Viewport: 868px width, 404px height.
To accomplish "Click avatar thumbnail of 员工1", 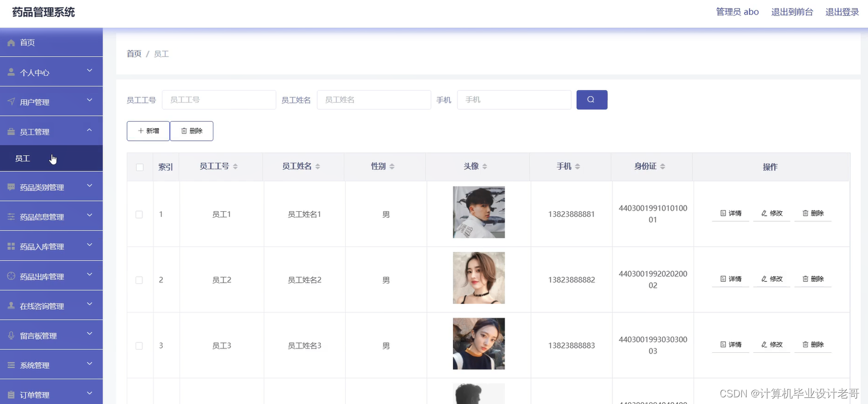I will (479, 212).
